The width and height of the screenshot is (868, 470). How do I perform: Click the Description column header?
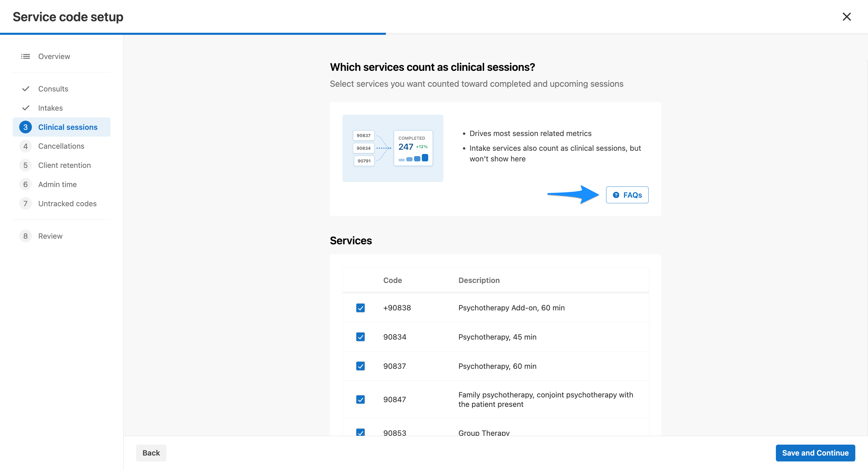479,280
